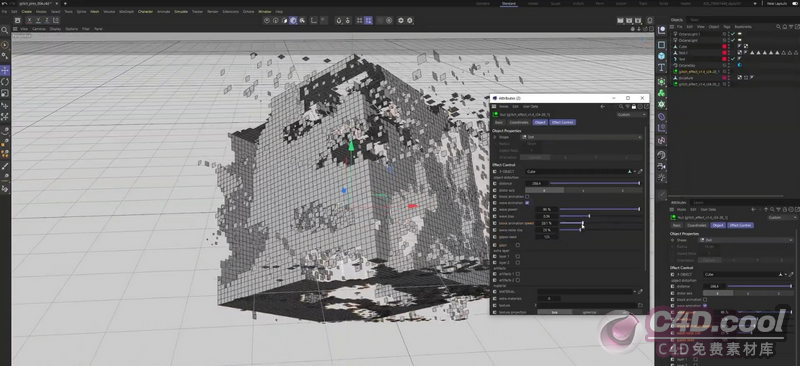The height and width of the screenshot is (366, 800).
Task: Open the Window menu
Action: [265, 11]
